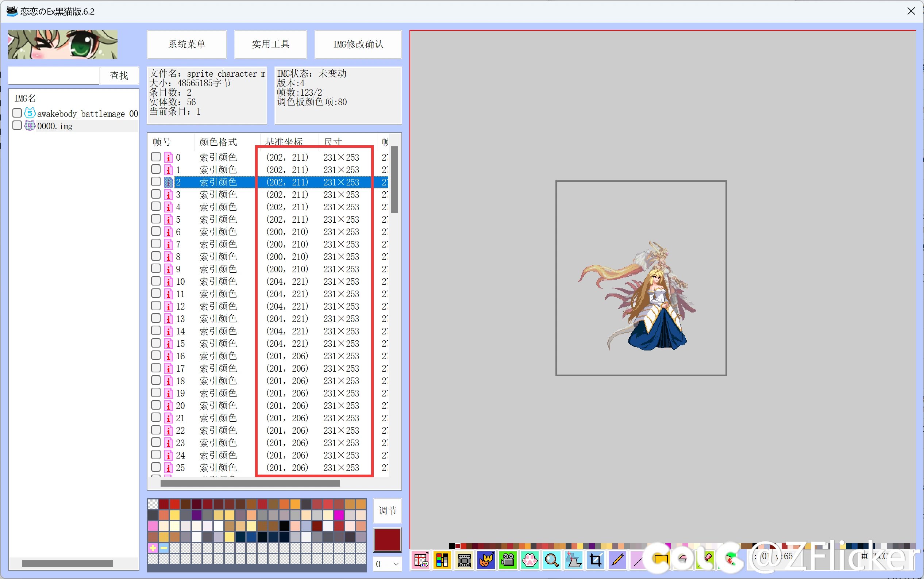Click the 帧号 column header

pyautogui.click(x=172, y=142)
